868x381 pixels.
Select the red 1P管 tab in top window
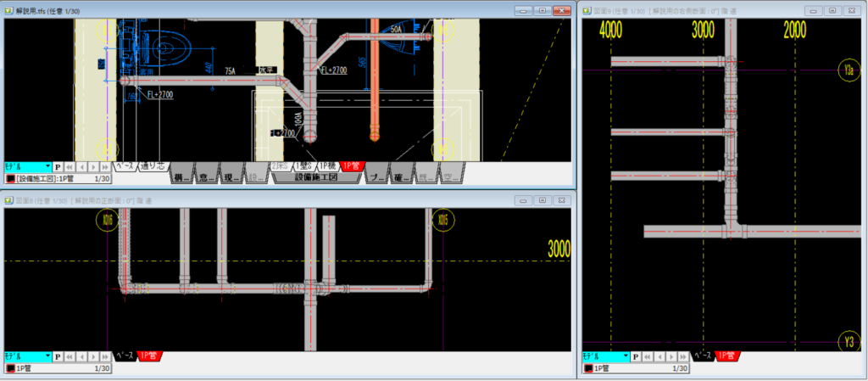click(348, 166)
